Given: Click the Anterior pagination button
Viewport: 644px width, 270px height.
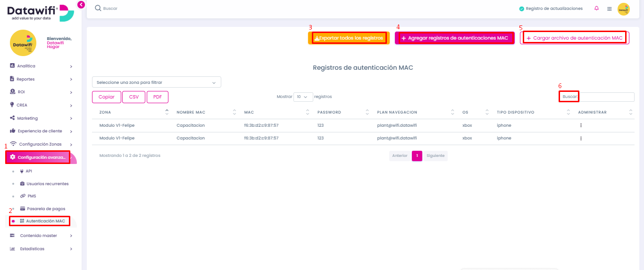Looking at the screenshot, I should click(x=400, y=155).
